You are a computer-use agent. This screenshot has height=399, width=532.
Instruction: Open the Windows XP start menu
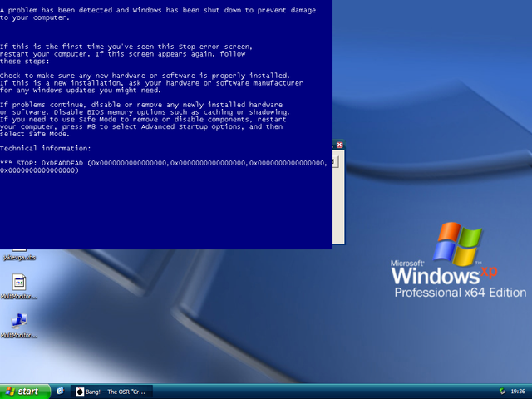pyautogui.click(x=25, y=392)
